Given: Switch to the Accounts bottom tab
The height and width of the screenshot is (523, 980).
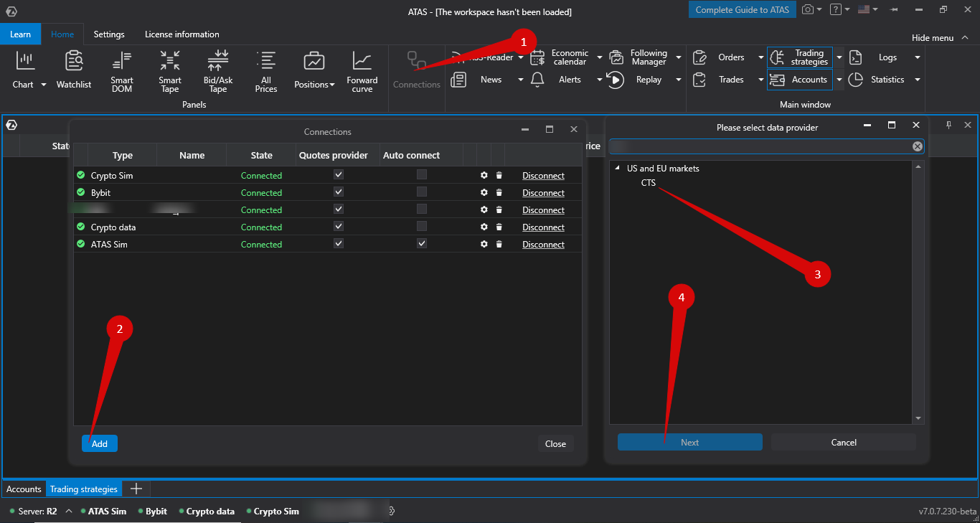Looking at the screenshot, I should (x=24, y=489).
